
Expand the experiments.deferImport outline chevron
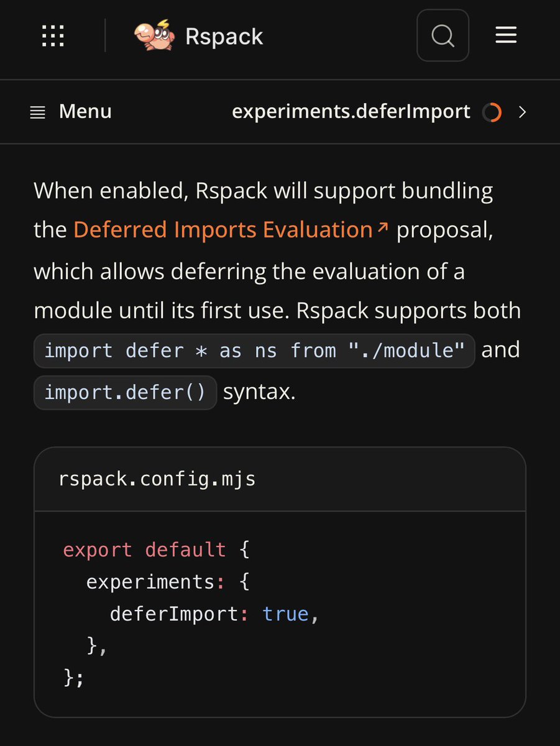pyautogui.click(x=522, y=112)
